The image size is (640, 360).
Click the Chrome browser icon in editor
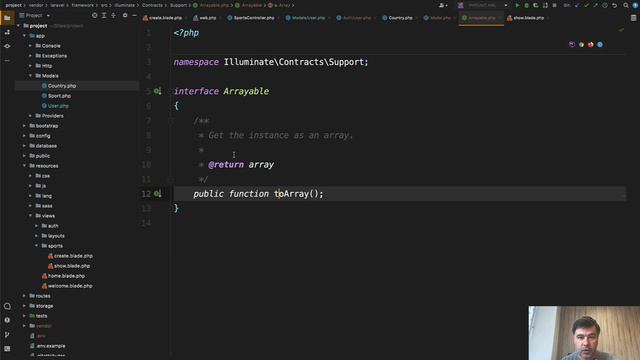coord(581,44)
